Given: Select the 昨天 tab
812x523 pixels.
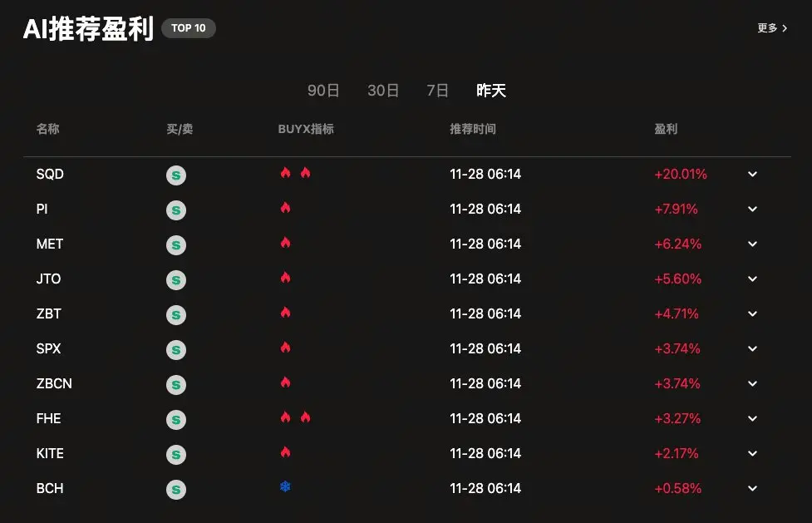Looking at the screenshot, I should [490, 91].
